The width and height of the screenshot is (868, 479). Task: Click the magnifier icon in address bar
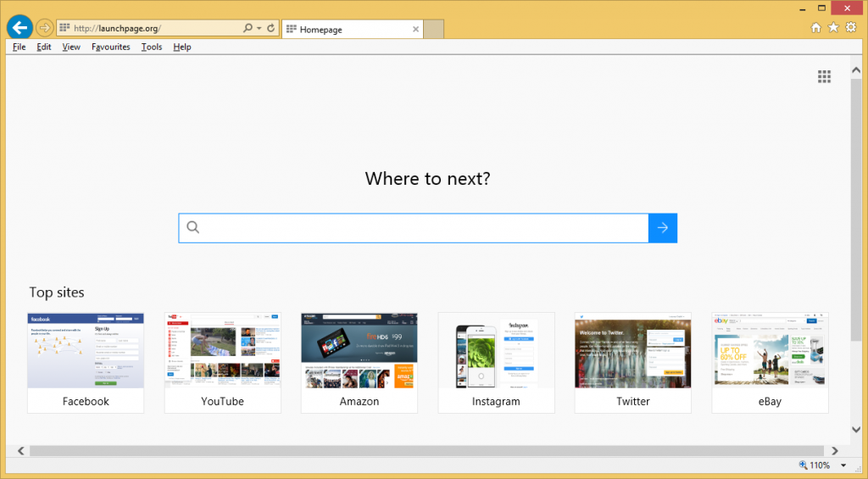(248, 28)
